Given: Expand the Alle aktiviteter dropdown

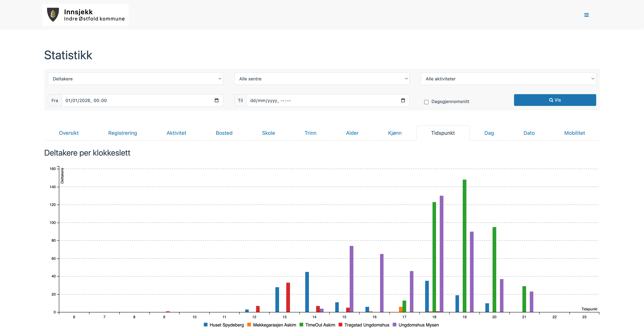Looking at the screenshot, I should click(x=508, y=79).
